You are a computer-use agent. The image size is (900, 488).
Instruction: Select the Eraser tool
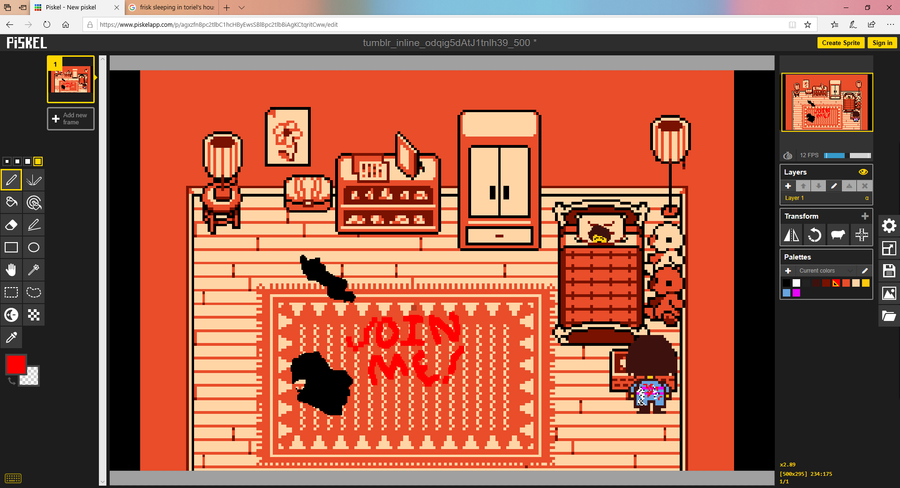pos(11,225)
